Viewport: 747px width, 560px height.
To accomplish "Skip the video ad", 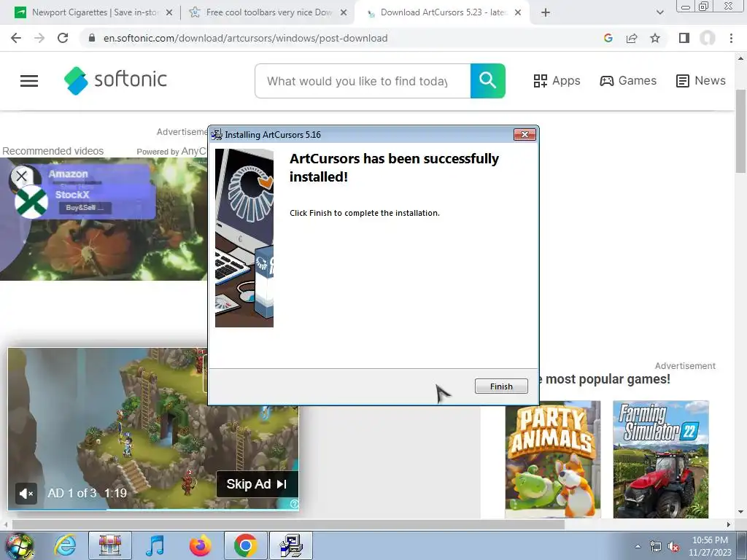I will (x=257, y=484).
